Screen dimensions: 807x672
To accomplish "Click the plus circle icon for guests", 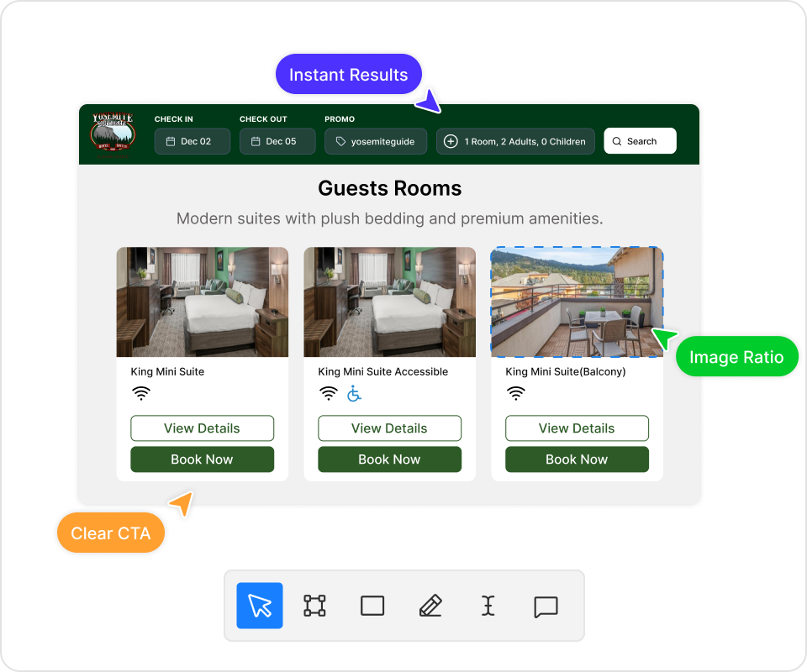I will click(x=451, y=141).
